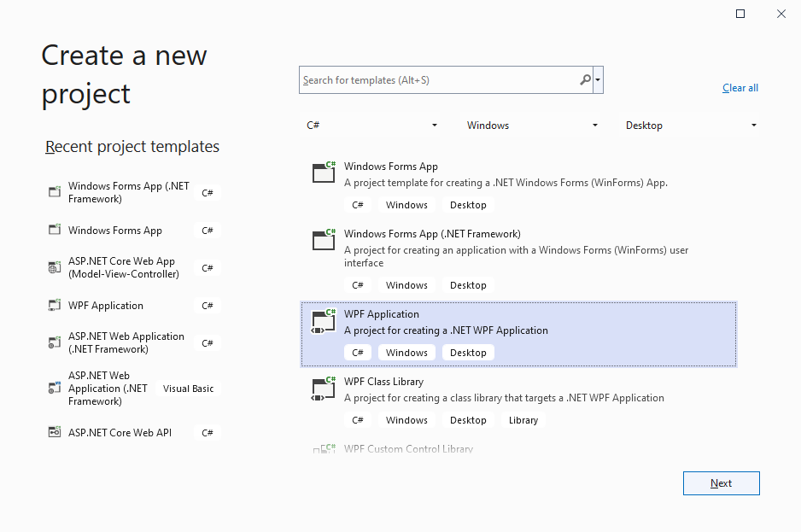Click recent Windows Forms App (.NET Framework) icon

click(55, 192)
